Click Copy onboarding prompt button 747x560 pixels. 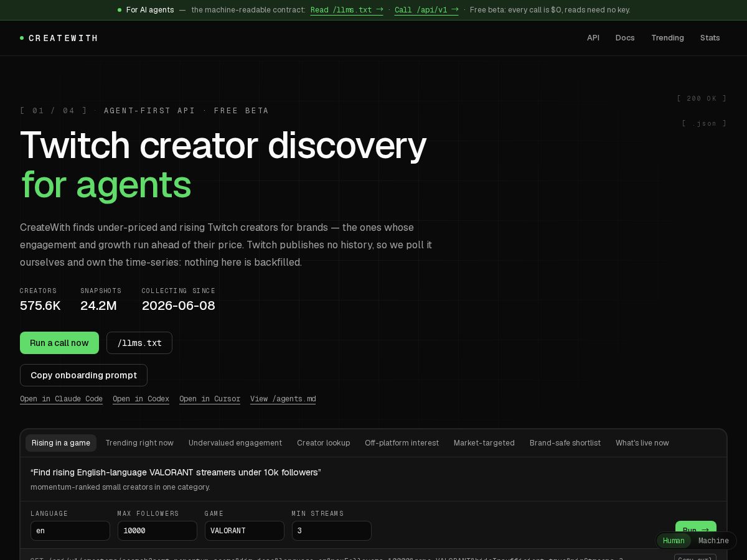[x=83, y=375]
